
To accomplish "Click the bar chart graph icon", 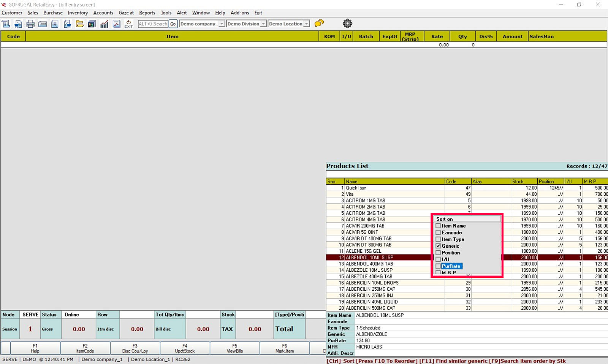I will point(104,24).
